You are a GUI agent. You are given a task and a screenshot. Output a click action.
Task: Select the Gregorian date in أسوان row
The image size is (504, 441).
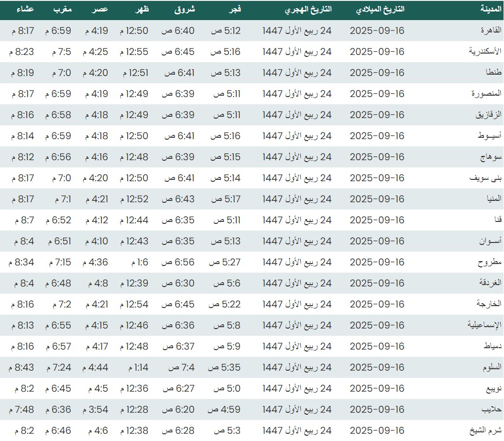[x=377, y=241]
